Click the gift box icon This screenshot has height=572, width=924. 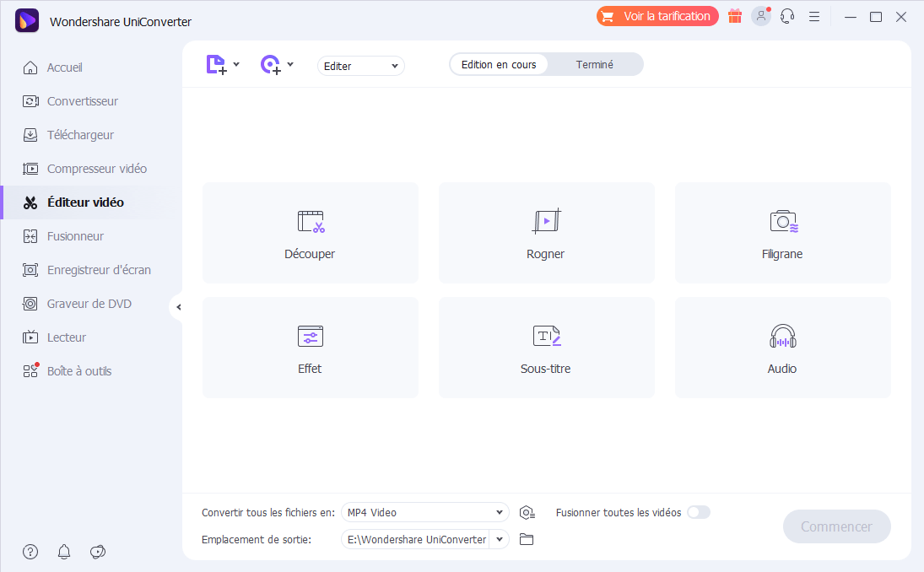(735, 16)
